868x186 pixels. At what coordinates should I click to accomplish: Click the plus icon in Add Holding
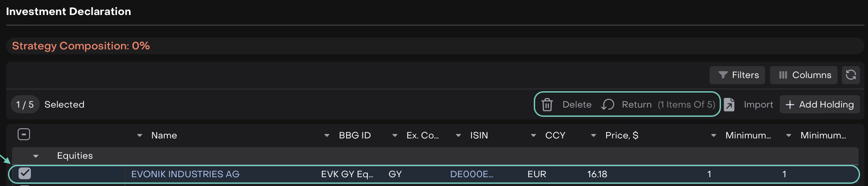click(790, 104)
